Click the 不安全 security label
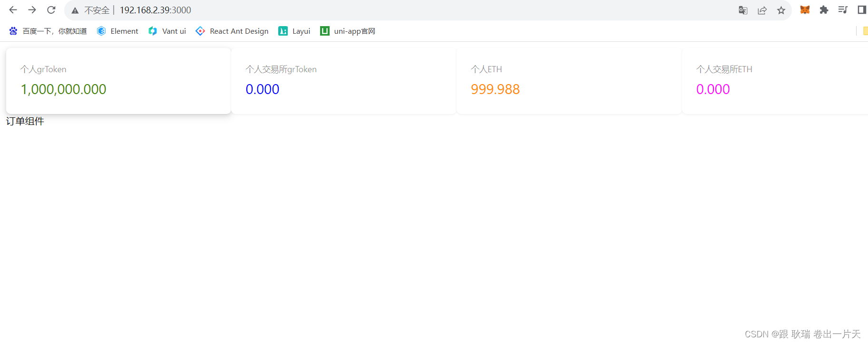 click(x=97, y=10)
